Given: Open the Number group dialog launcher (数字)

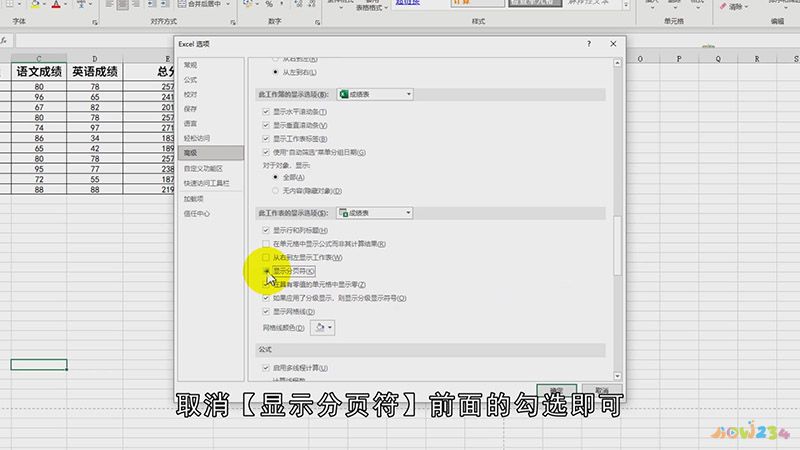Looking at the screenshot, I should click(x=317, y=22).
